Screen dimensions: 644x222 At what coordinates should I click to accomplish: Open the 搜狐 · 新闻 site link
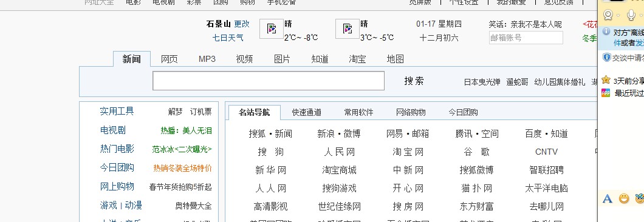coord(270,134)
